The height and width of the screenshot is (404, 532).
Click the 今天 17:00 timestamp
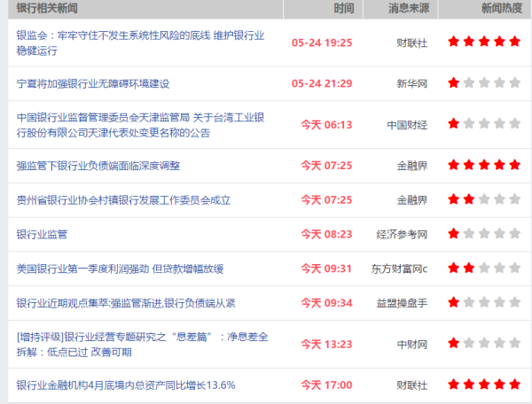pos(326,385)
